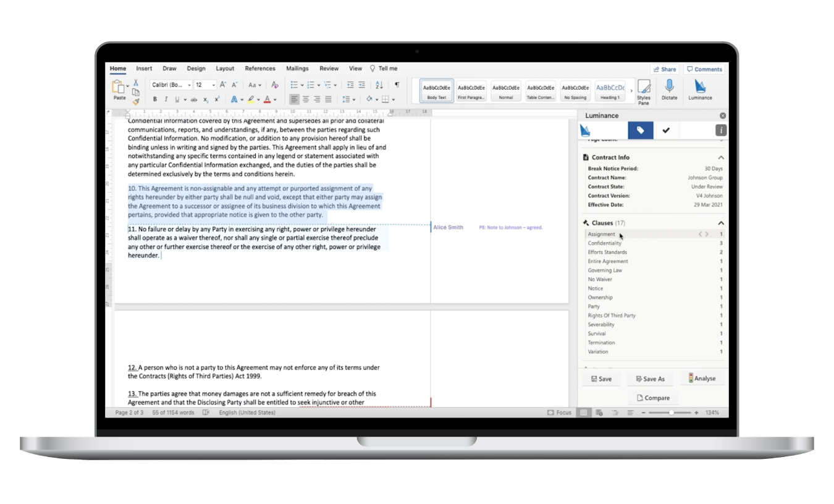The height and width of the screenshot is (504, 834).
Task: Adjust the zoom slider in status bar
Action: click(x=672, y=413)
